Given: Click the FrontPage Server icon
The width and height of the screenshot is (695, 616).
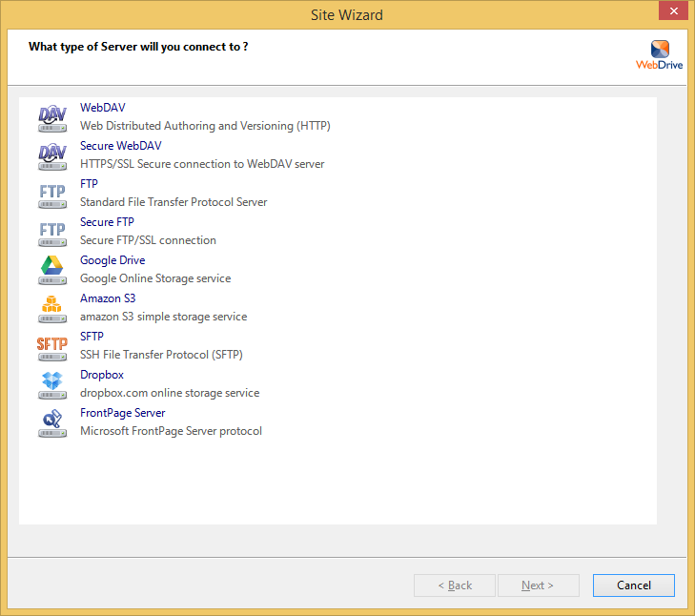Looking at the screenshot, I should [52, 422].
